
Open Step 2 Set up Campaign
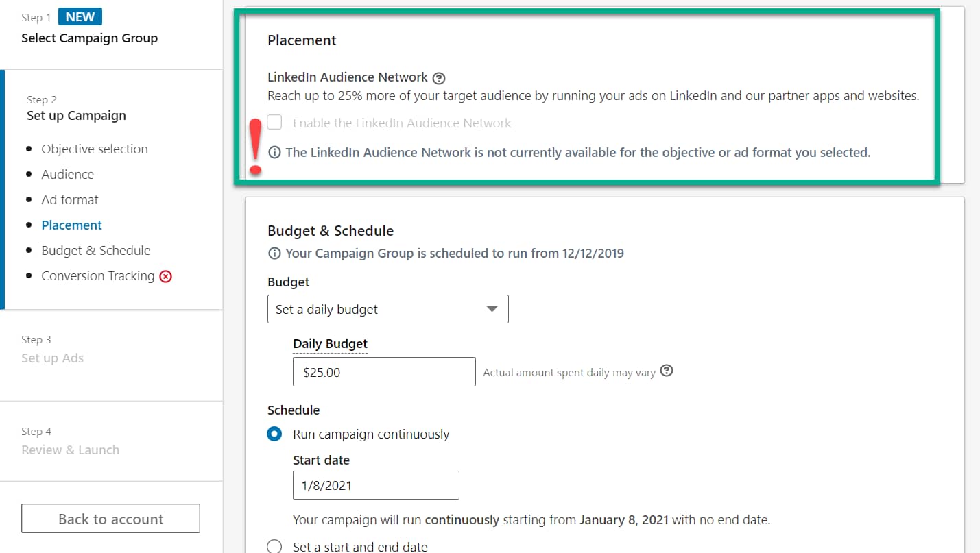pos(76,115)
